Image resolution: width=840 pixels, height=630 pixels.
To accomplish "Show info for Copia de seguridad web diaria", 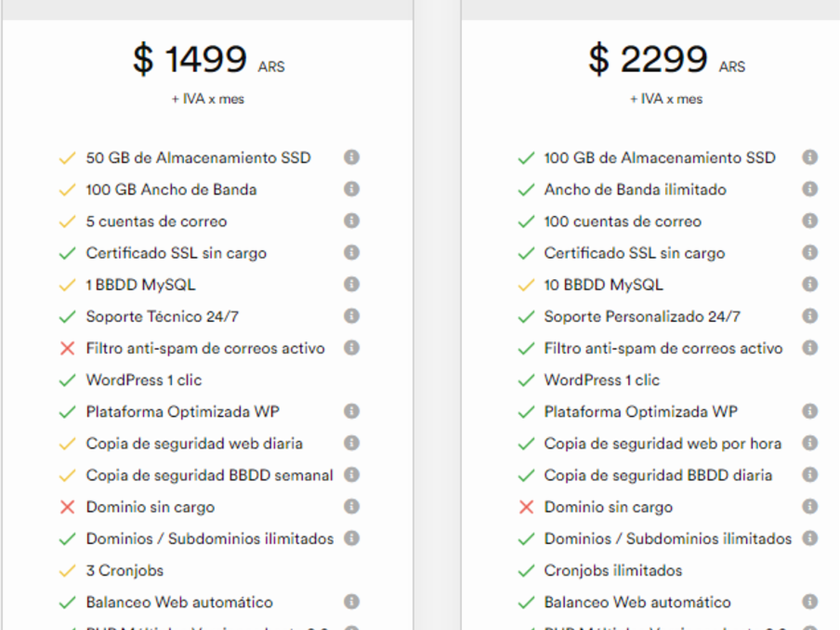I will point(352,443).
